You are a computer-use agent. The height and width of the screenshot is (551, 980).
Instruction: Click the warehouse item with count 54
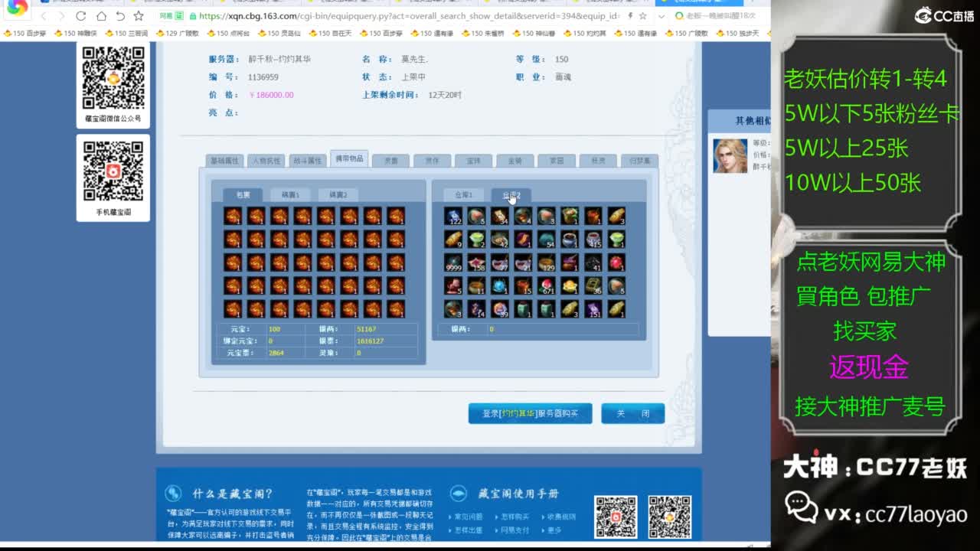click(x=546, y=239)
